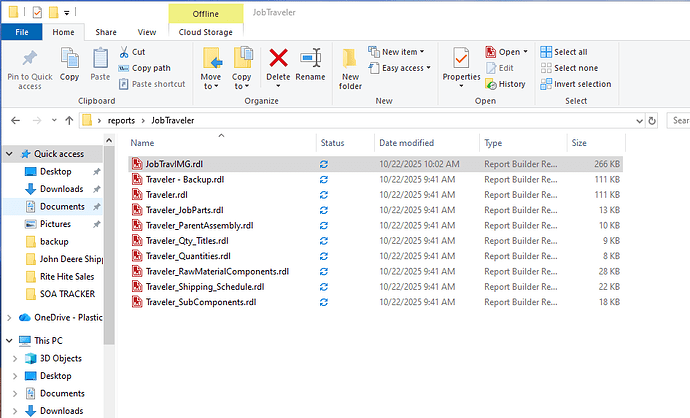Sort by Name column
690x418 pixels.
click(x=221, y=143)
